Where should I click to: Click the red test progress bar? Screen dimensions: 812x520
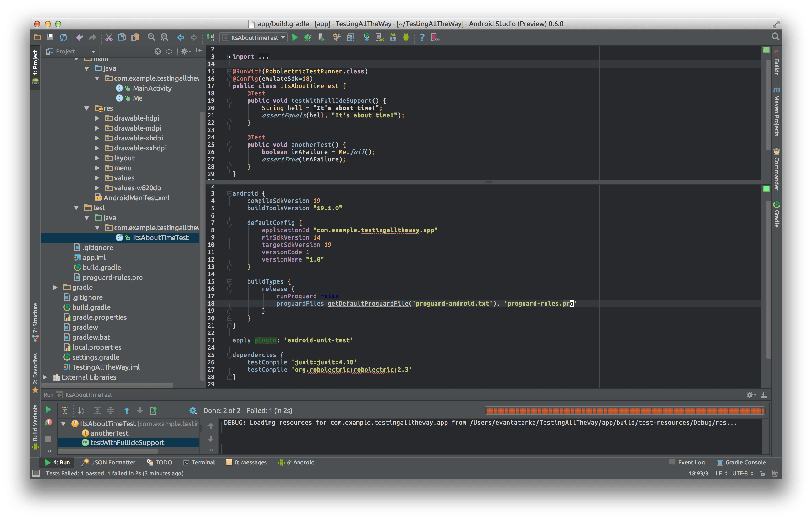tap(624, 411)
